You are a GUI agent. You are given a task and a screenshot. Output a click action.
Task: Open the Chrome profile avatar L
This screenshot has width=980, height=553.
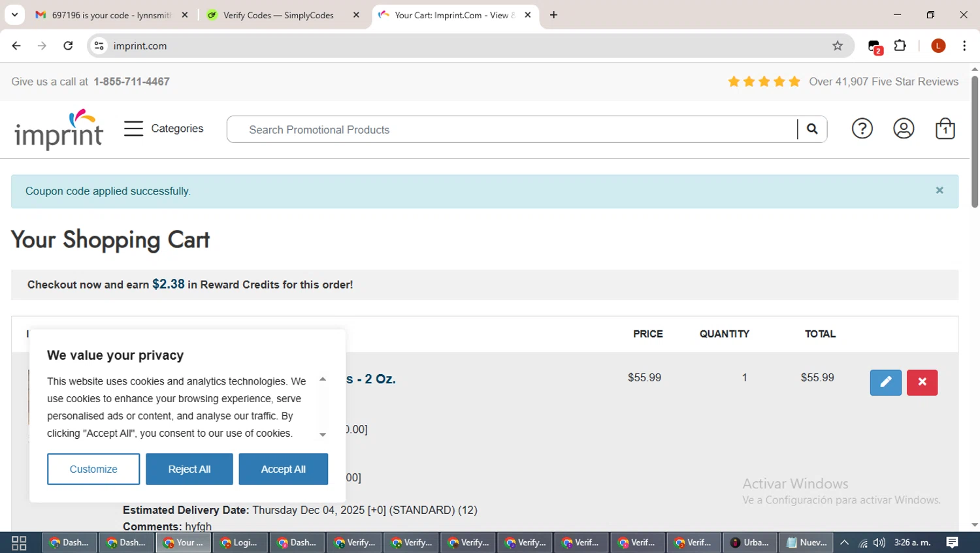click(x=938, y=46)
